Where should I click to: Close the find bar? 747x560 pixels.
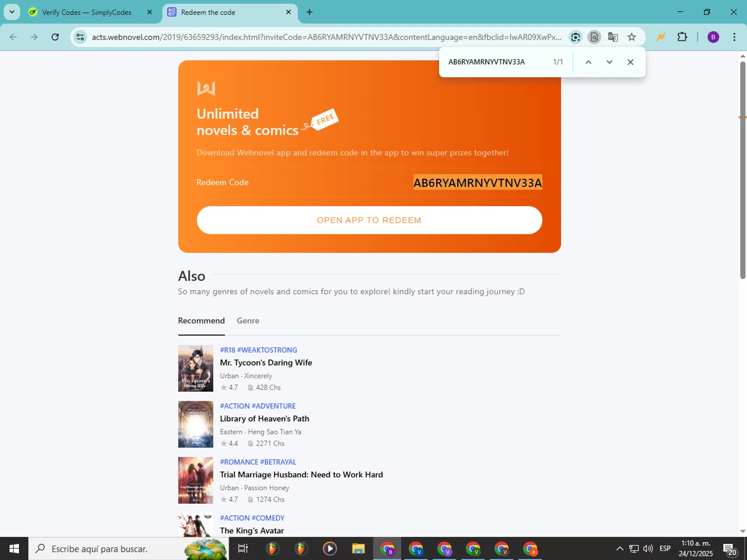(630, 62)
